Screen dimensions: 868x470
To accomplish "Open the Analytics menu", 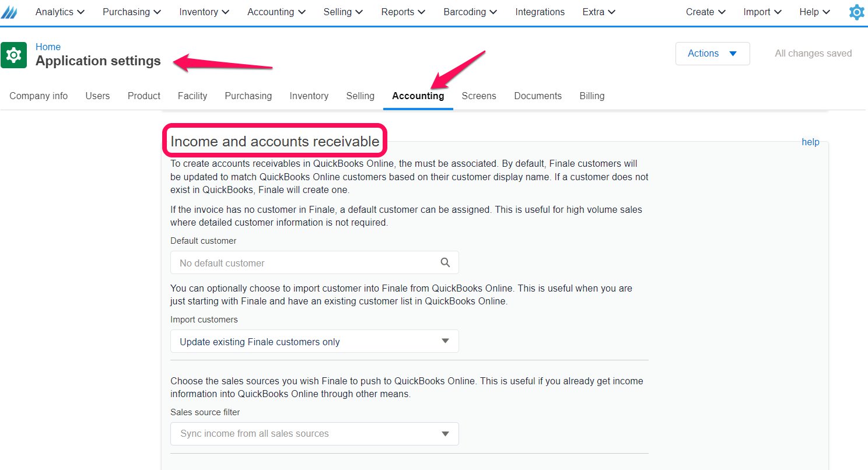I will point(60,12).
